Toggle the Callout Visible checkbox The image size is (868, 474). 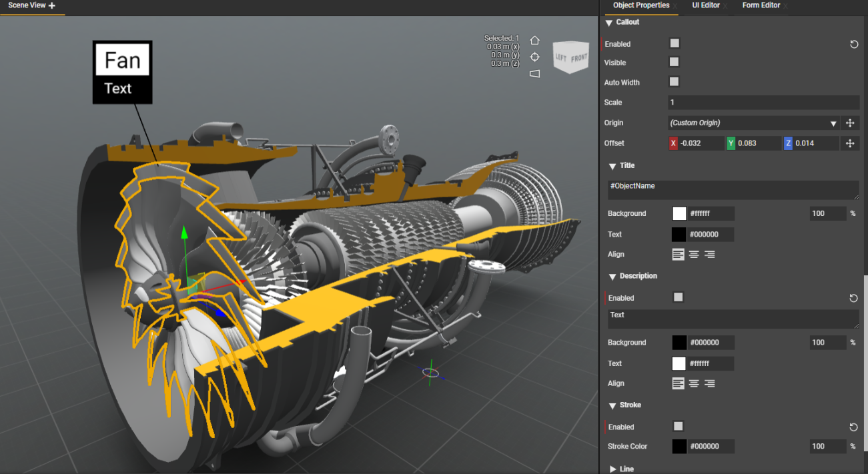[675, 62]
